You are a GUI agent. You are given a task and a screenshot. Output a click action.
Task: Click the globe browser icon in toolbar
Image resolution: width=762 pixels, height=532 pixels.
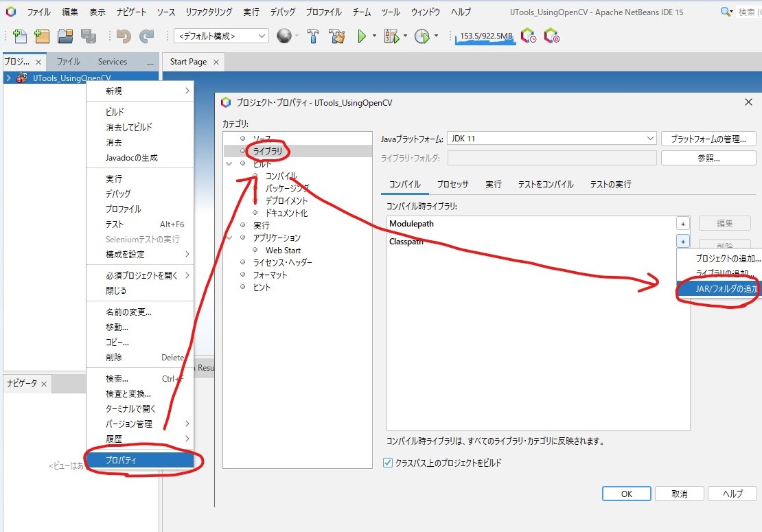coord(284,36)
